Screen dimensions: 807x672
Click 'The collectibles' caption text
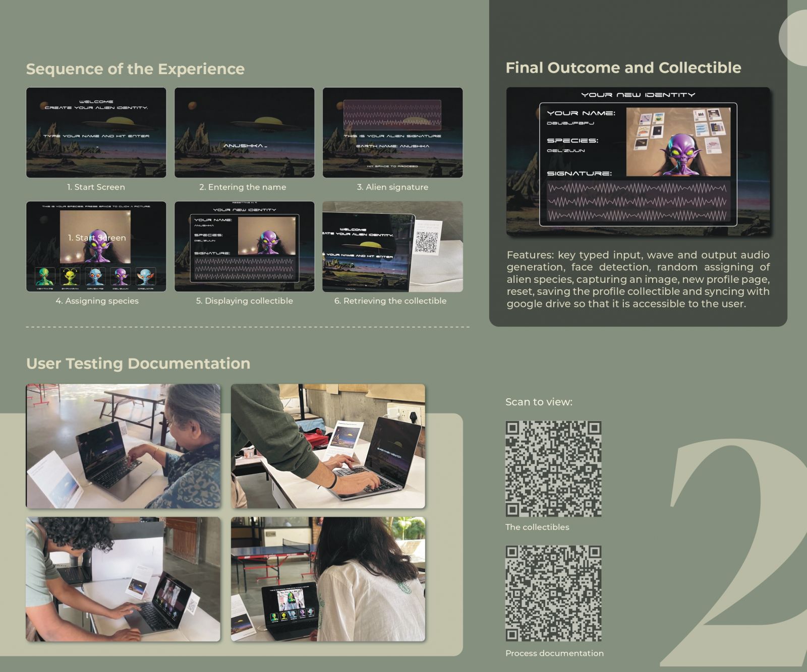(x=537, y=527)
